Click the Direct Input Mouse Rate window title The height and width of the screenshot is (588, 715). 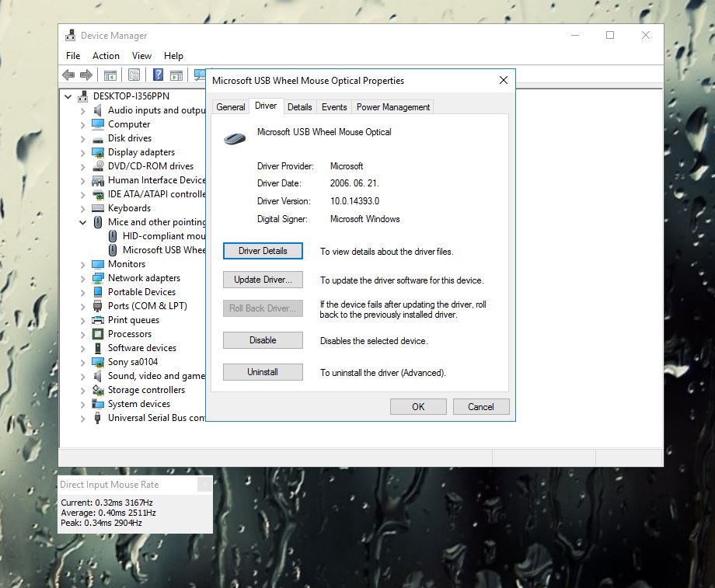point(110,485)
